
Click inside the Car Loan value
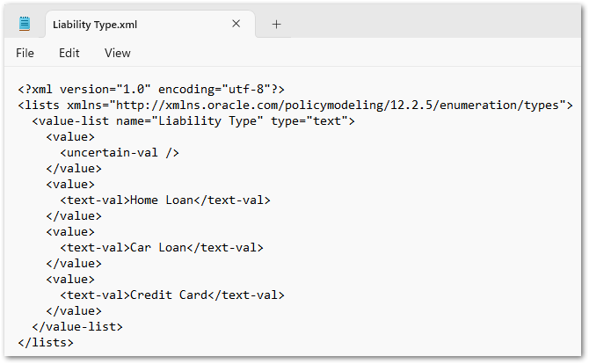(x=156, y=247)
